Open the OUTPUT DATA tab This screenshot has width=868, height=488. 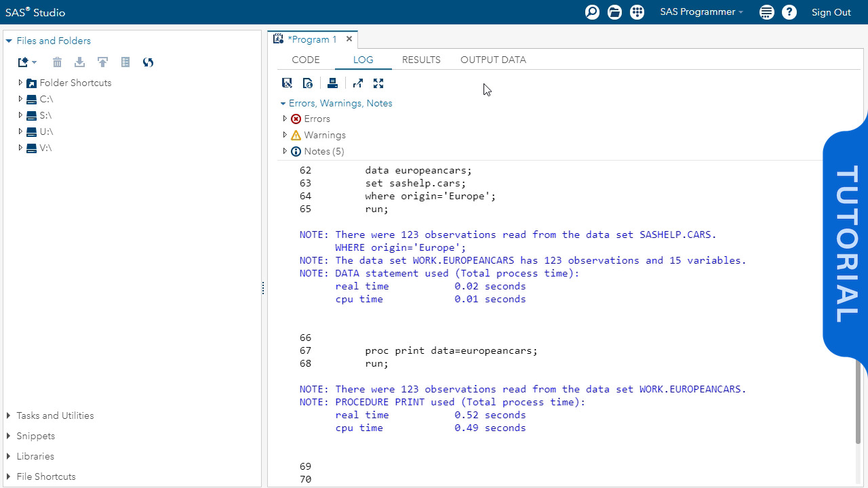(493, 60)
